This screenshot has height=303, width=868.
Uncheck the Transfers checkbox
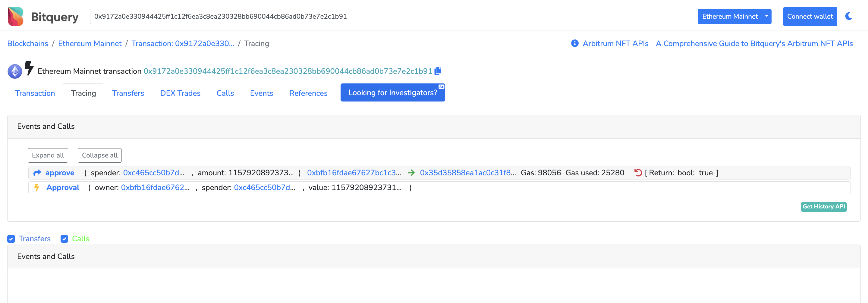tap(11, 239)
